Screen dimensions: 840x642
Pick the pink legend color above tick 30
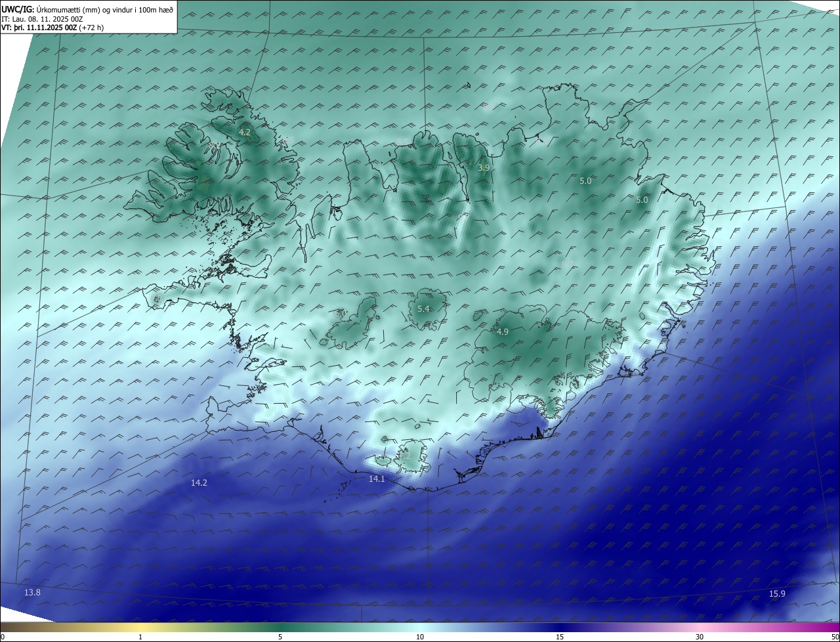pyautogui.click(x=700, y=627)
